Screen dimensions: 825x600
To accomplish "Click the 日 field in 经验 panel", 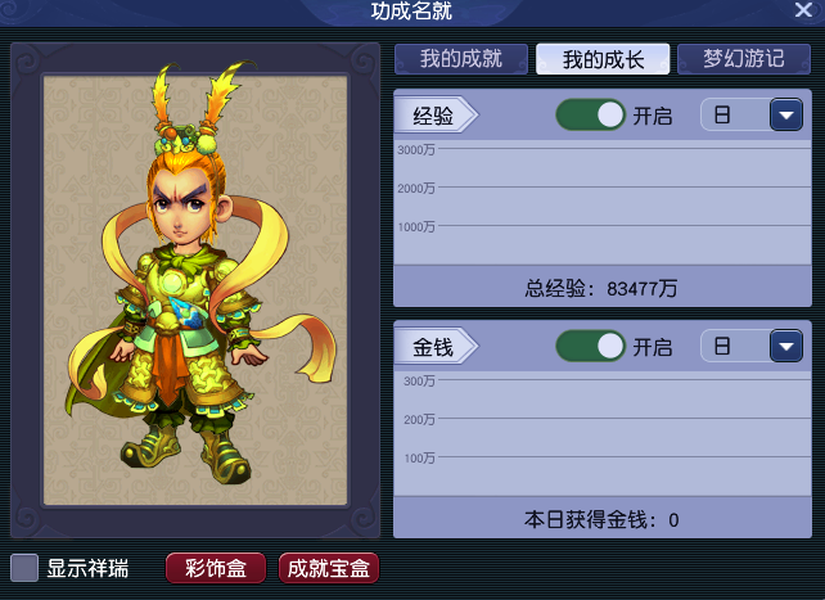I will click(x=736, y=115).
